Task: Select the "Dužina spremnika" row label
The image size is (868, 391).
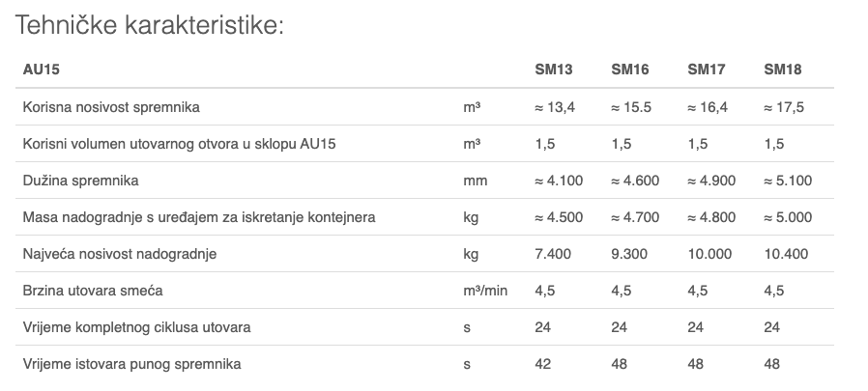Action: [x=80, y=181]
